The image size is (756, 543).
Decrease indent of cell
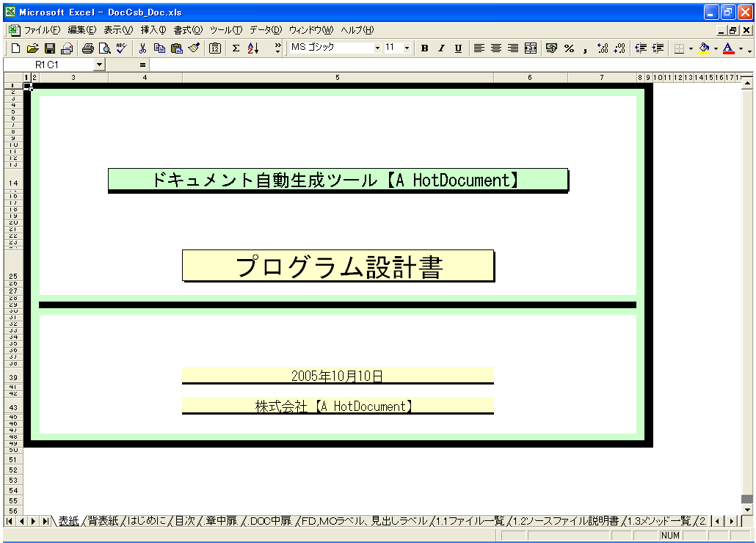click(641, 48)
